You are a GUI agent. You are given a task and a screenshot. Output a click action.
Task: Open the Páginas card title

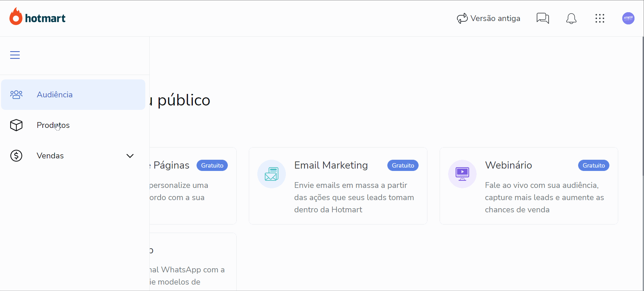(170, 165)
